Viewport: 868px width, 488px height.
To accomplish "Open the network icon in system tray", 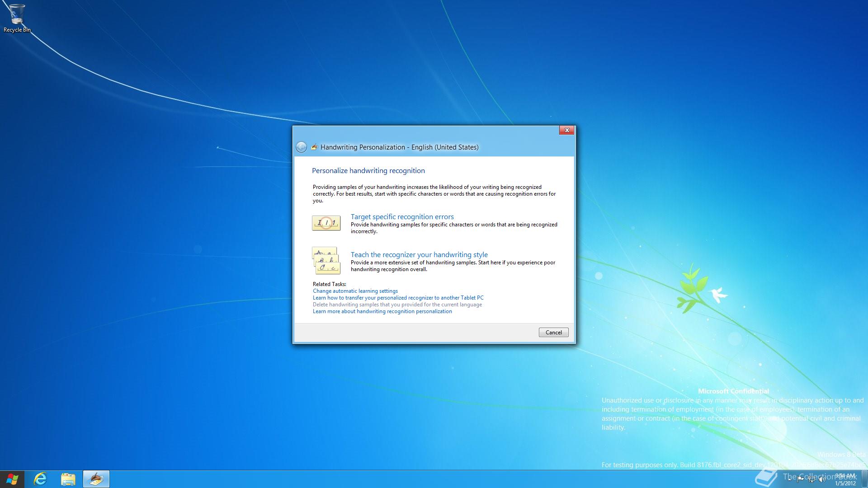I will click(x=811, y=479).
